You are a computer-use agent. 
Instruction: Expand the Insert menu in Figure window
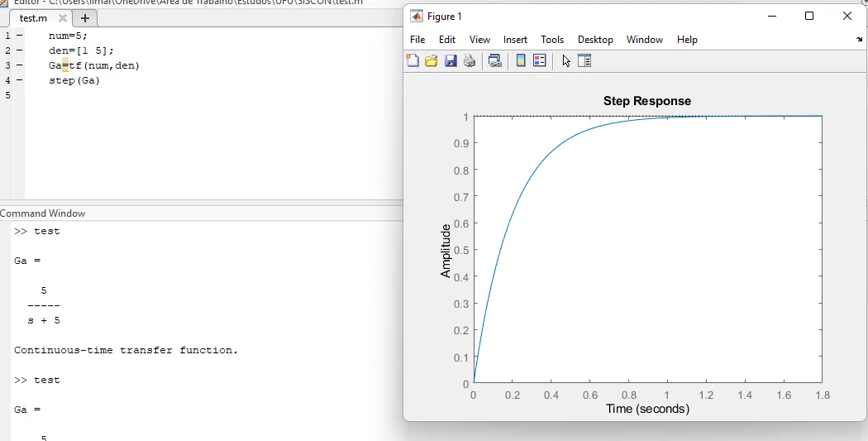[x=515, y=40]
